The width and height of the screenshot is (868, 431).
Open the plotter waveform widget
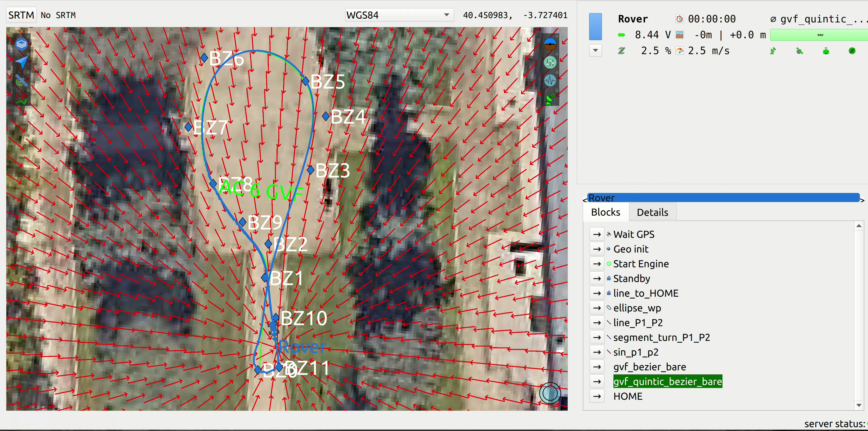pyautogui.click(x=550, y=80)
